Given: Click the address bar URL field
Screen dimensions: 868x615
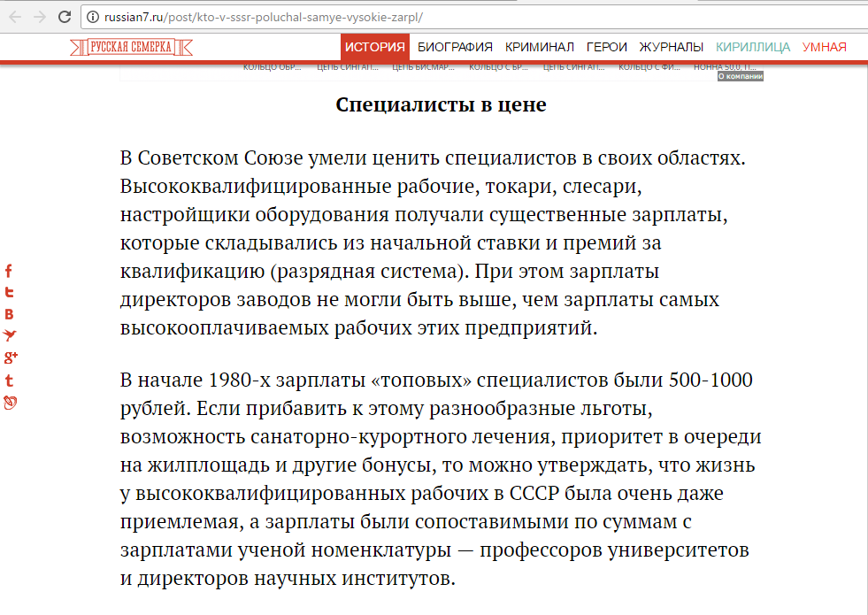Looking at the screenshot, I should tap(442, 17).
